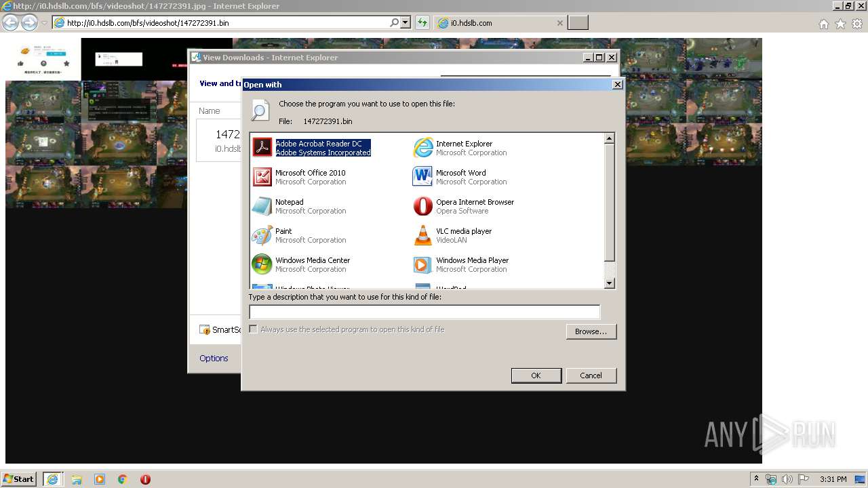Image resolution: width=868 pixels, height=488 pixels.
Task: Select the Opera Internet Browser icon
Action: [422, 205]
